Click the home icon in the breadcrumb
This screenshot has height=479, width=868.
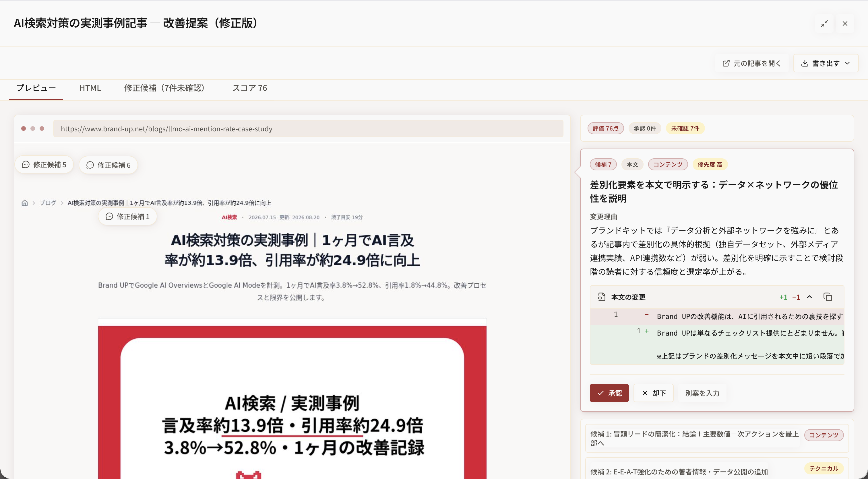click(x=25, y=202)
